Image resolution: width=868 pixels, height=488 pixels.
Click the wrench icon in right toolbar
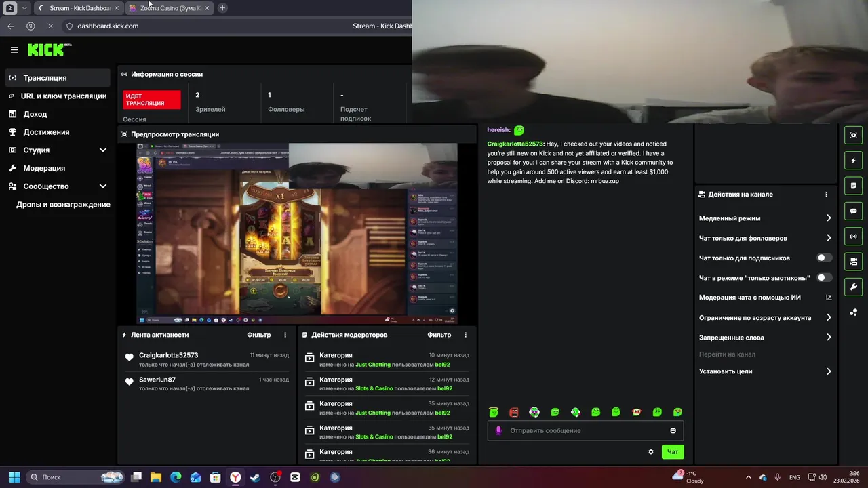tap(853, 287)
